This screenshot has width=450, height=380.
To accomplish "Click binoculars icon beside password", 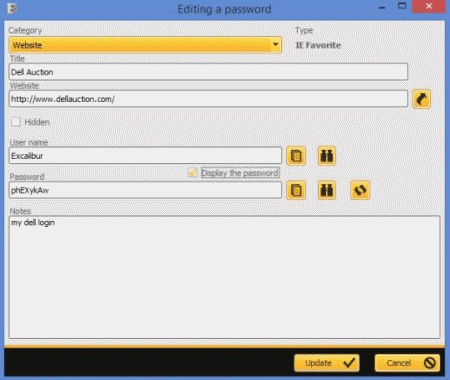I will [327, 190].
